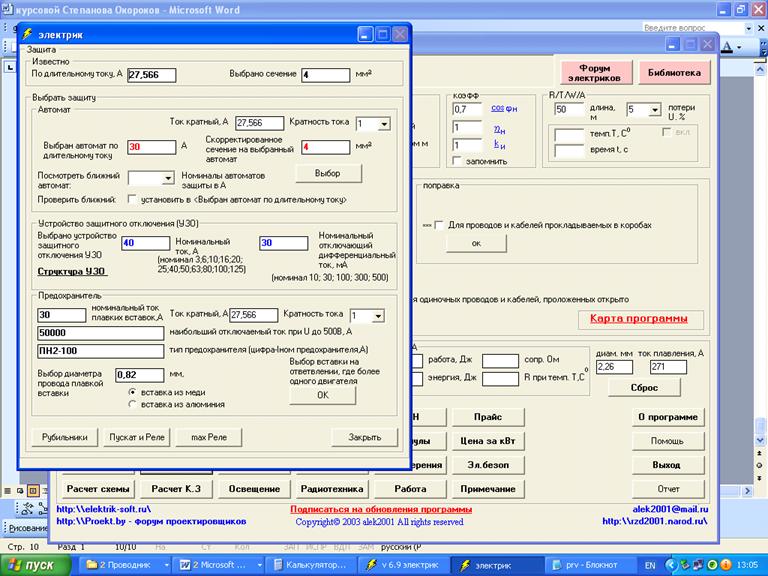Click the font color A icon in Word

pos(737,47)
